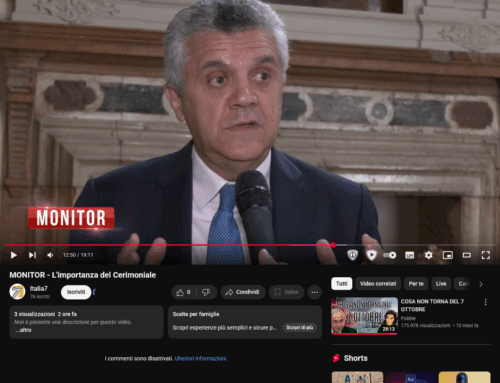The image size is (500, 383).
Task: Click the Scopri di più button
Action: 300,327
